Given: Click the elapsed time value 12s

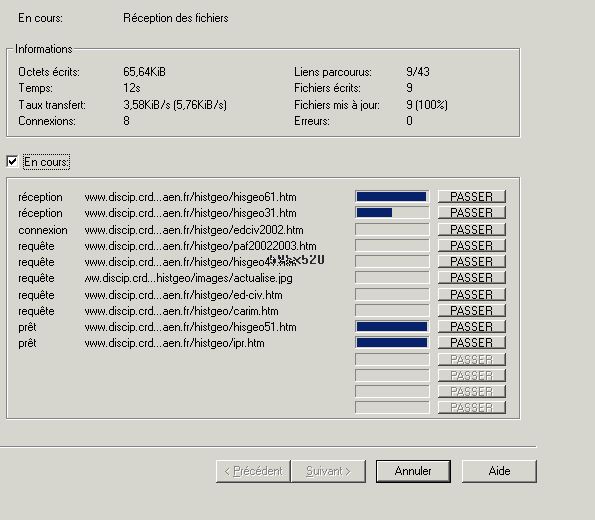Looking at the screenshot, I should coord(132,88).
